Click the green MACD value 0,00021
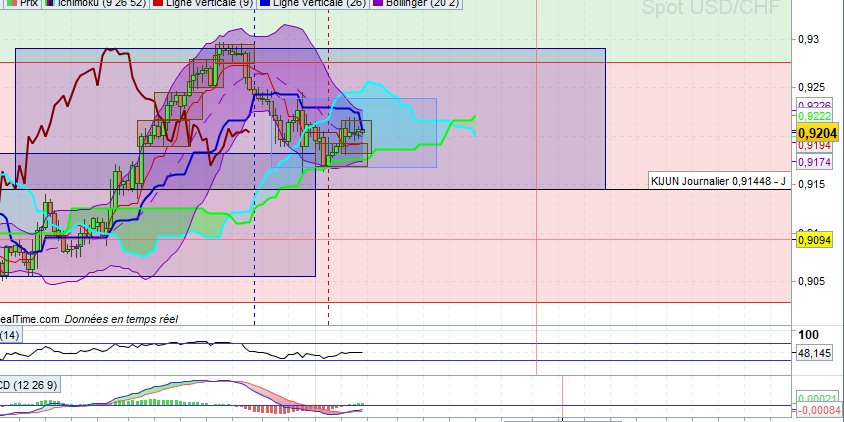Image resolution: width=844 pixels, height=422 pixels. coord(818,398)
